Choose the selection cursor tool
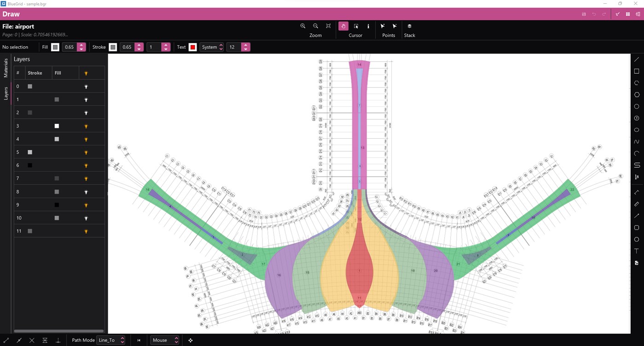The width and height of the screenshot is (644, 346). (x=356, y=26)
